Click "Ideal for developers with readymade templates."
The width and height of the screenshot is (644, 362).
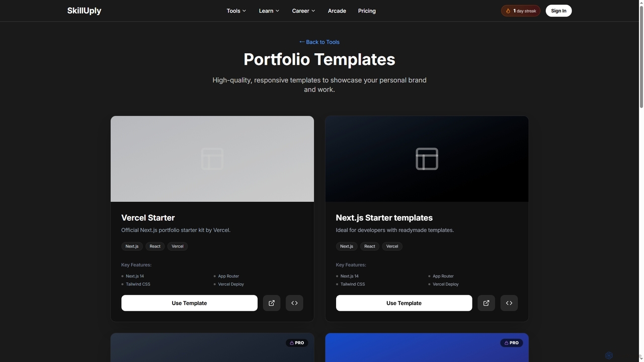pos(395,230)
